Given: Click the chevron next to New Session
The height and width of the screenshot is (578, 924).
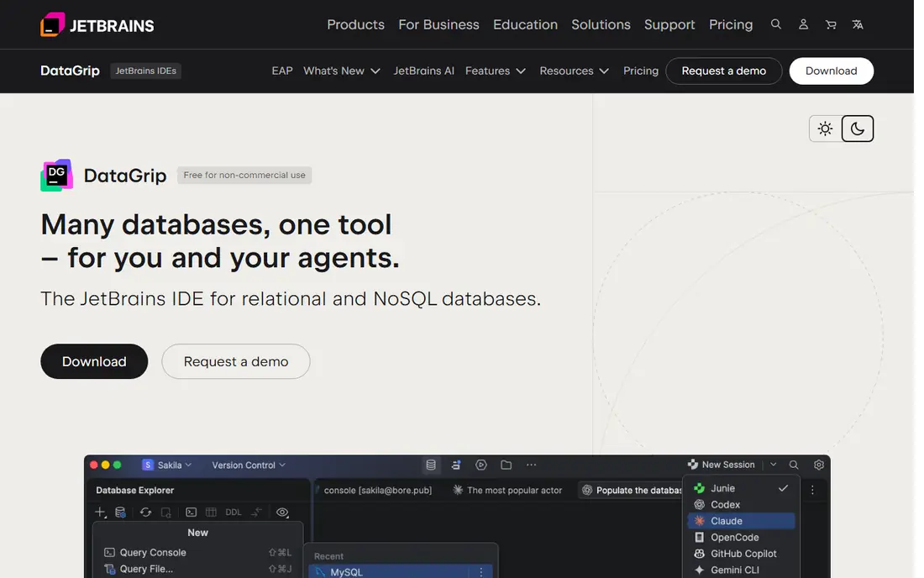Looking at the screenshot, I should [773, 465].
